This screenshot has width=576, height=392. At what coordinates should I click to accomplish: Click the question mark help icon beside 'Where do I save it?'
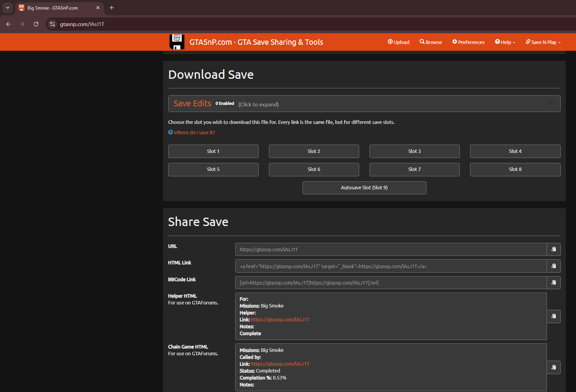coord(171,132)
